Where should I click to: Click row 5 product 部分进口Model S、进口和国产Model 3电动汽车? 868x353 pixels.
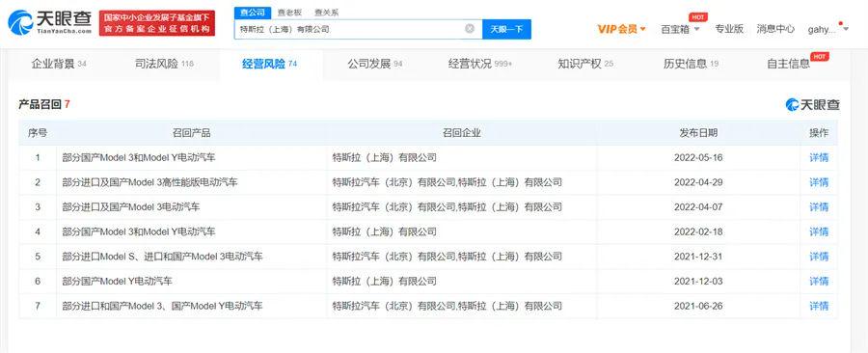pos(162,257)
